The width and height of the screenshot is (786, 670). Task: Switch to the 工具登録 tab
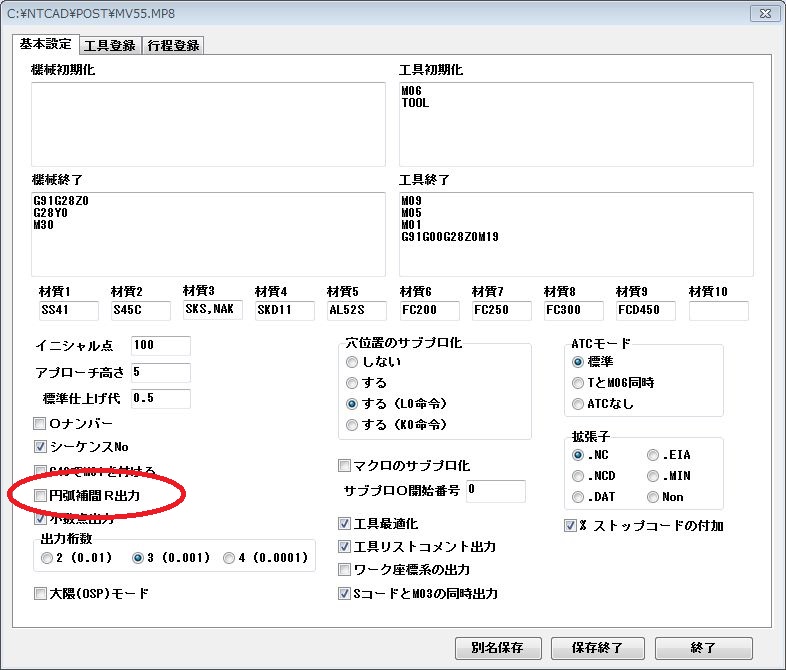point(110,45)
